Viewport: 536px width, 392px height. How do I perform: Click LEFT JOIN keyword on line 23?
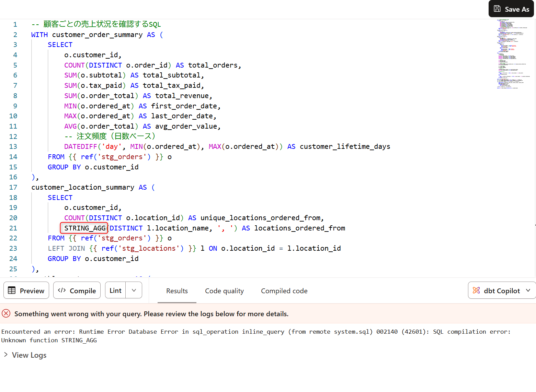tap(66, 248)
